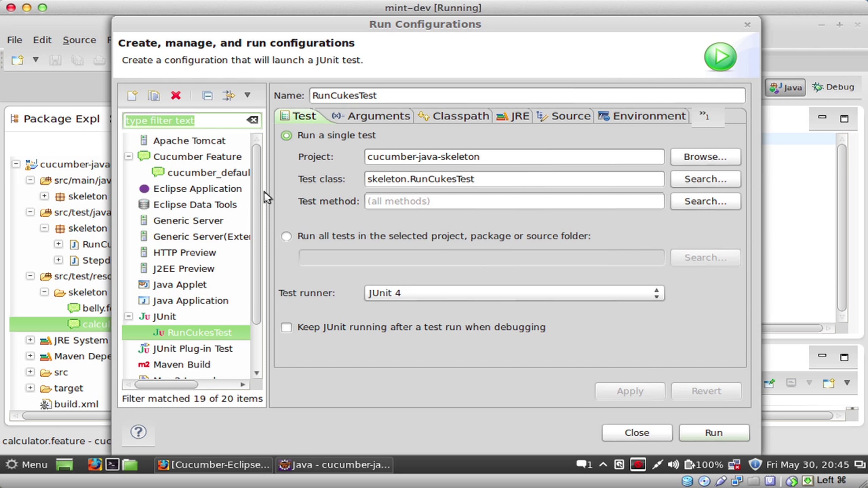868x488 pixels.
Task: Collapse all configurations in the tree
Action: coord(207,95)
